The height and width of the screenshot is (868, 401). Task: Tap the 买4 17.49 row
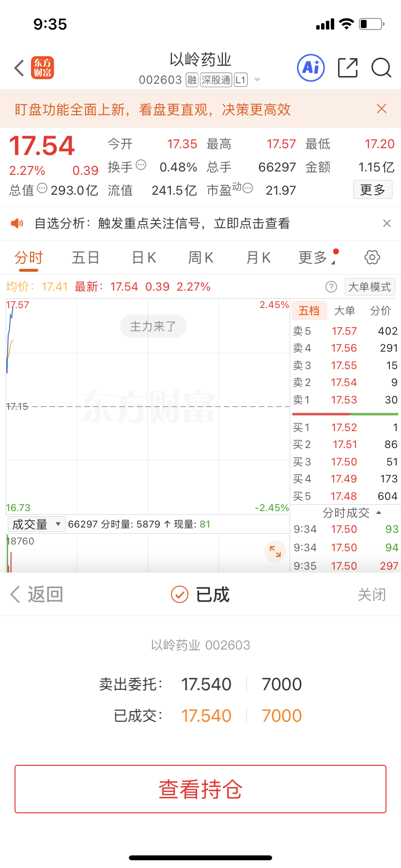(x=345, y=479)
